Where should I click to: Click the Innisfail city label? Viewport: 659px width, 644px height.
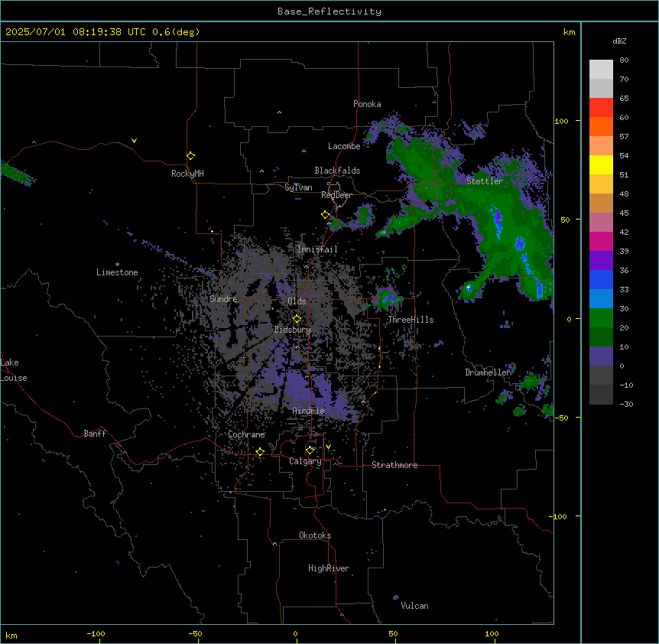[317, 249]
